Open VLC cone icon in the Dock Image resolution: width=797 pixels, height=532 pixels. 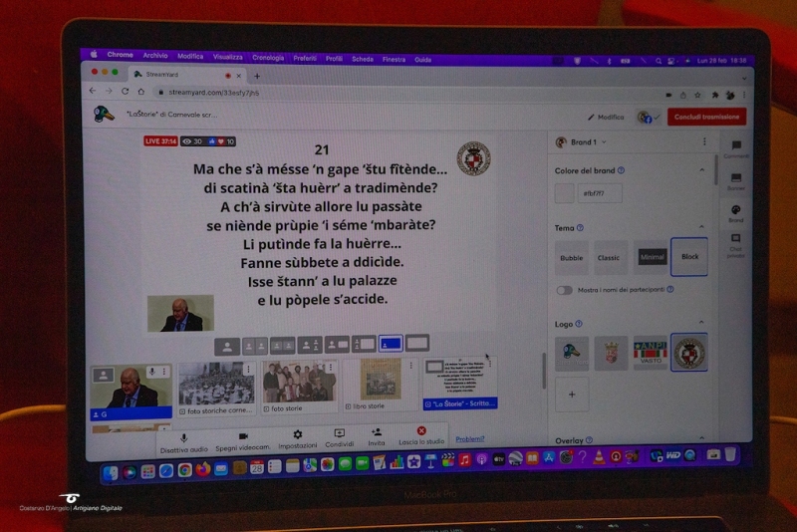click(600, 457)
